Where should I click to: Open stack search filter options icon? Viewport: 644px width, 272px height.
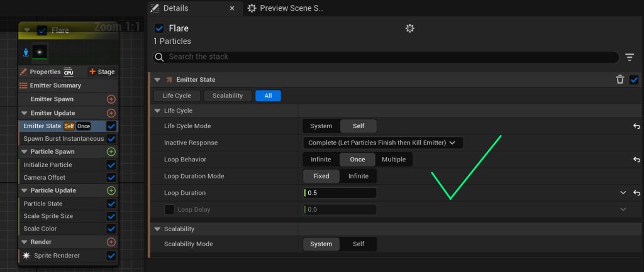(x=630, y=57)
